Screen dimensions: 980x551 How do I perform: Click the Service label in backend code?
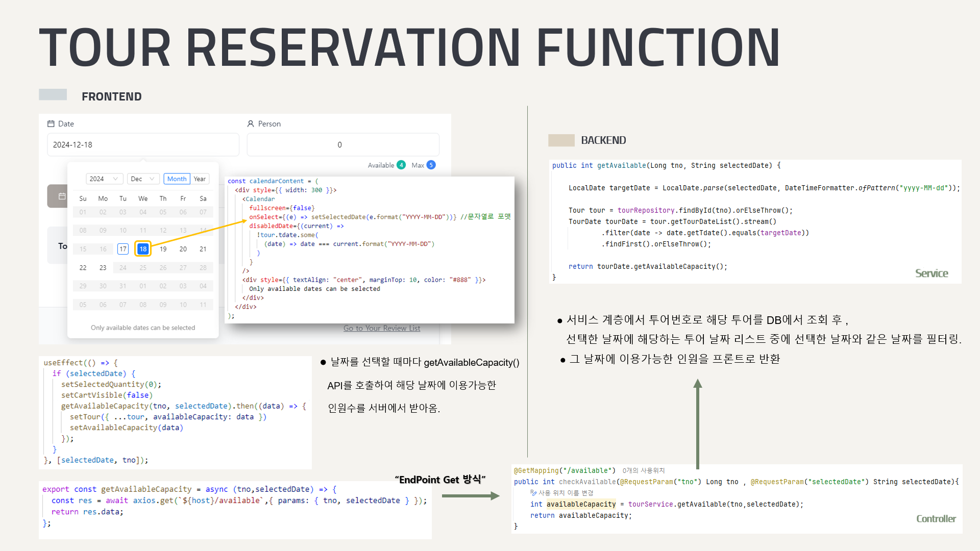(932, 273)
